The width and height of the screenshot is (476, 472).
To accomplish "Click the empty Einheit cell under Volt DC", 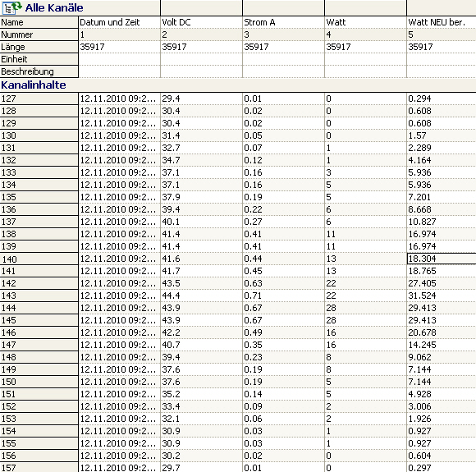I will [x=201, y=59].
